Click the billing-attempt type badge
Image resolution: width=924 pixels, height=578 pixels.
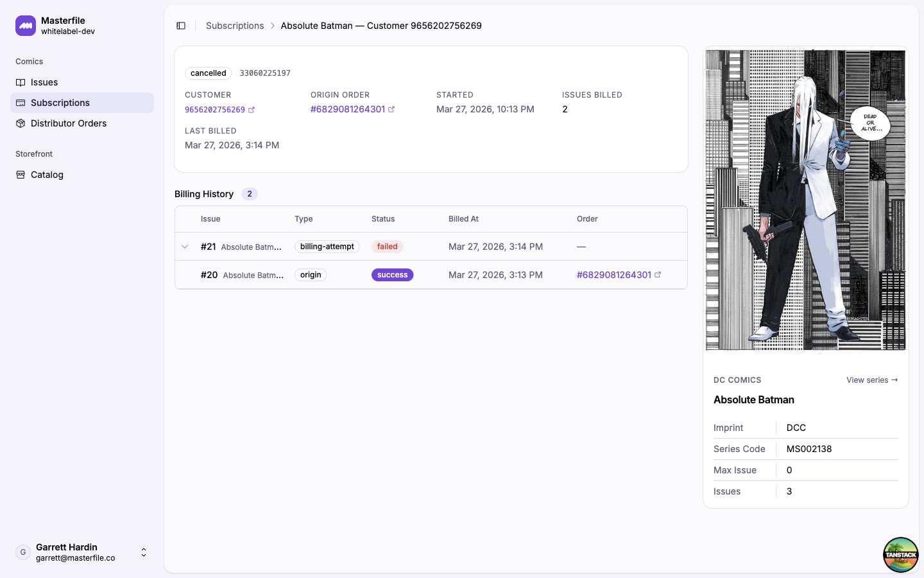(327, 247)
